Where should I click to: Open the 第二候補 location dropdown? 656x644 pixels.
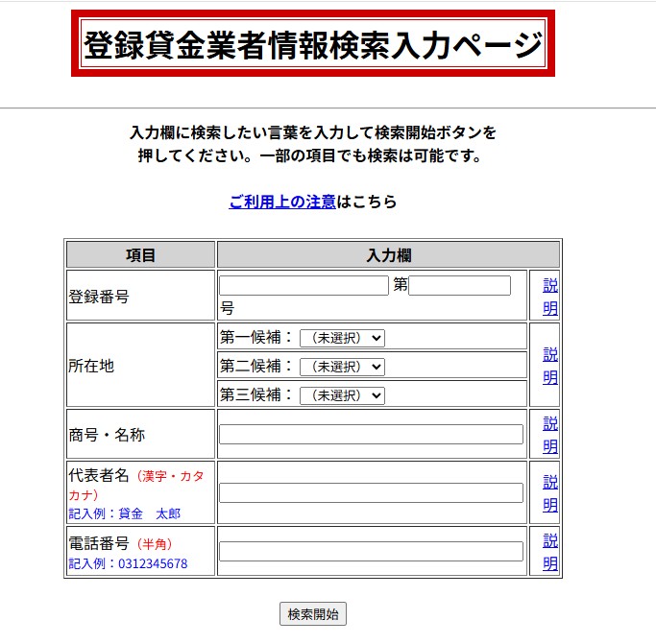click(342, 367)
